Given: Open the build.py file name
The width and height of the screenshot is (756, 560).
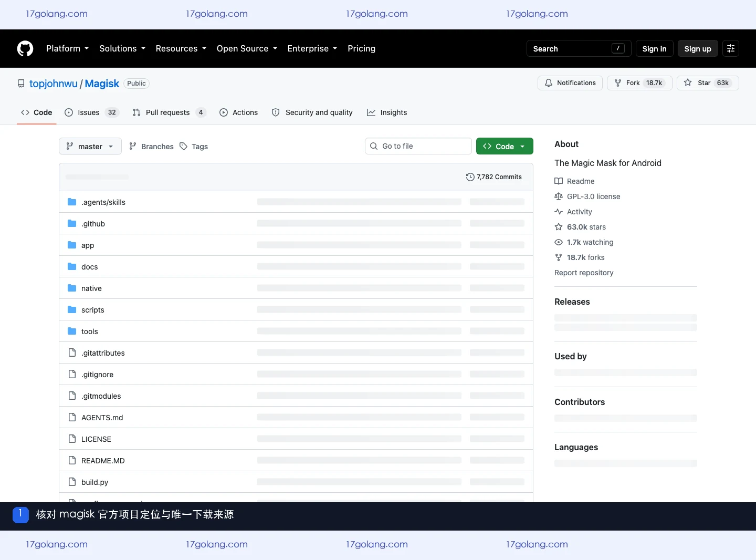Looking at the screenshot, I should 94,482.
